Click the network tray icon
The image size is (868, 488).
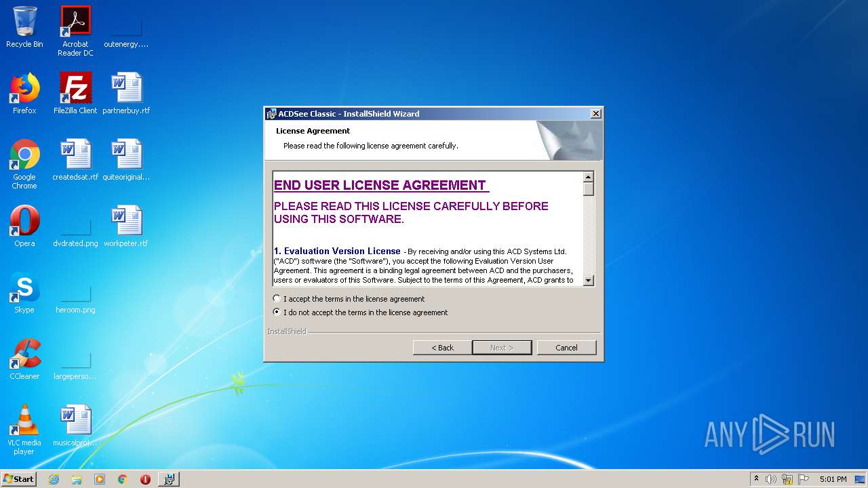[787, 479]
